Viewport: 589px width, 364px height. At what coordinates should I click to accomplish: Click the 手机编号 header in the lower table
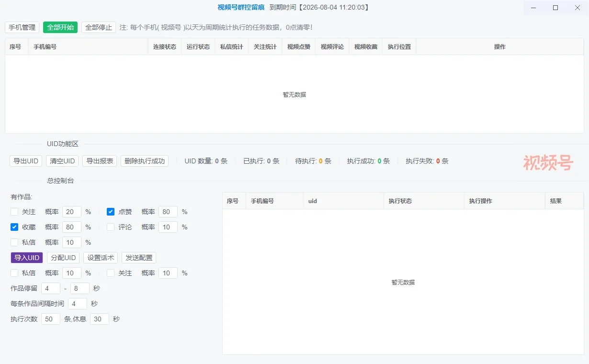pos(275,201)
